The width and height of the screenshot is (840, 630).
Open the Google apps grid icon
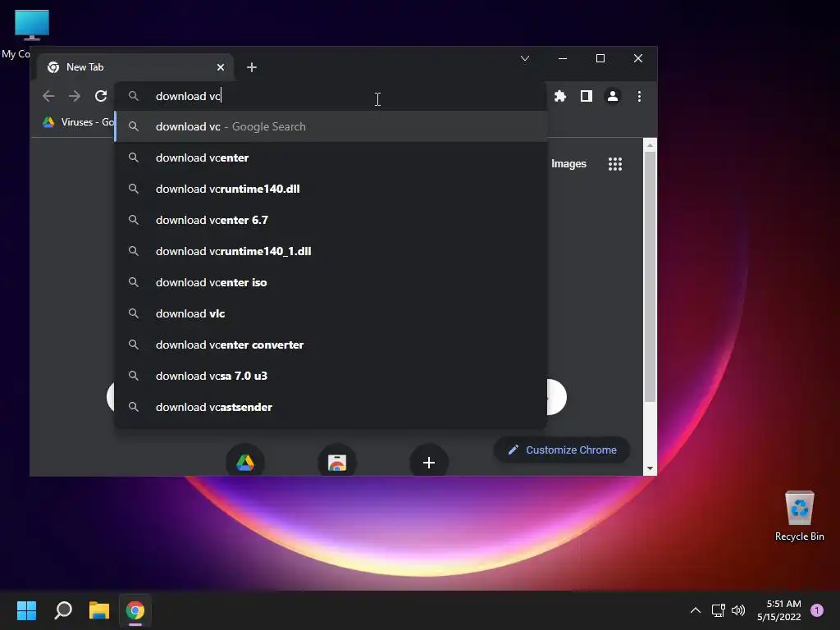615,164
